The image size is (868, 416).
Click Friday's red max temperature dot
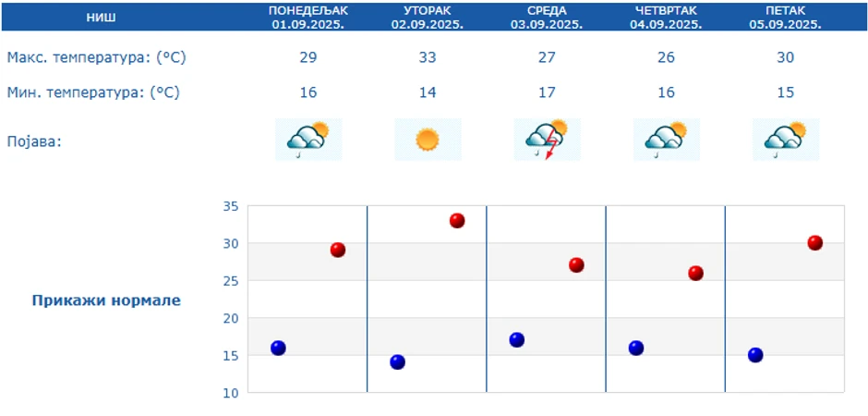coord(815,243)
